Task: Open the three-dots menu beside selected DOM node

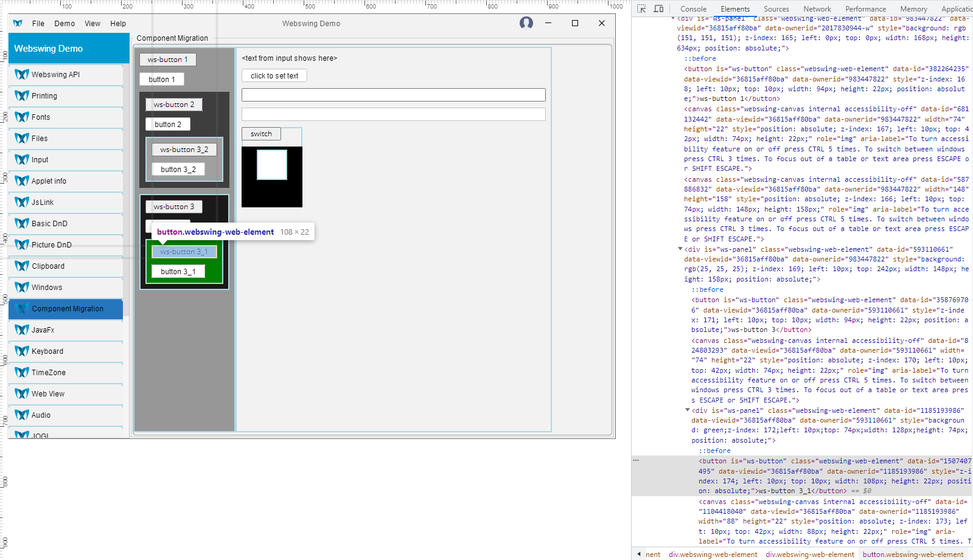Action: coord(636,461)
